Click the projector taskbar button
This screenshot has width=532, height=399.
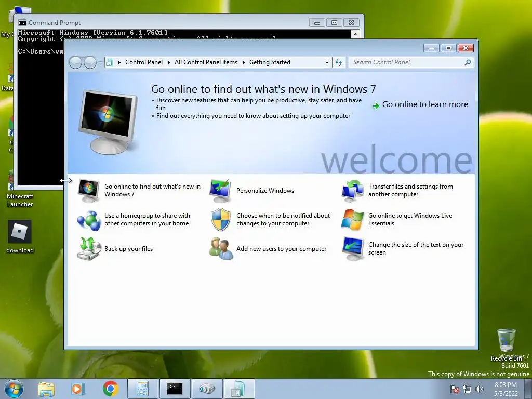pos(207,389)
